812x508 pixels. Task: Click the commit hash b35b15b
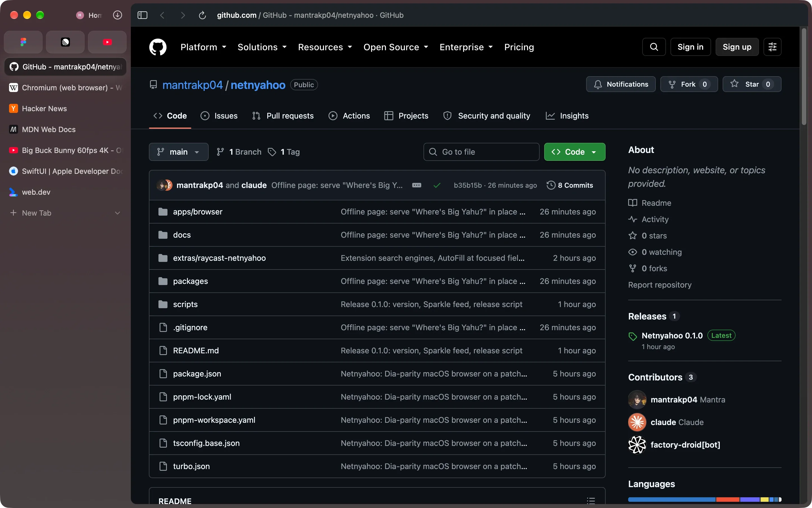[x=468, y=185]
